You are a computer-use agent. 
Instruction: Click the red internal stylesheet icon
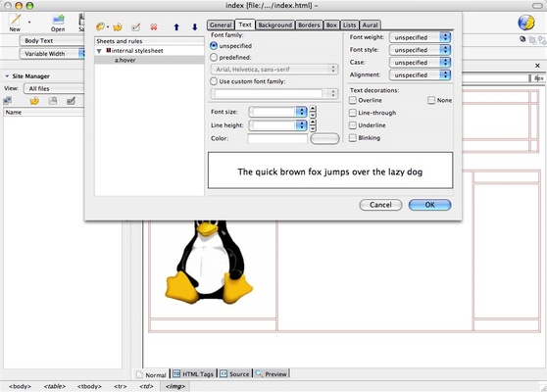(x=109, y=51)
